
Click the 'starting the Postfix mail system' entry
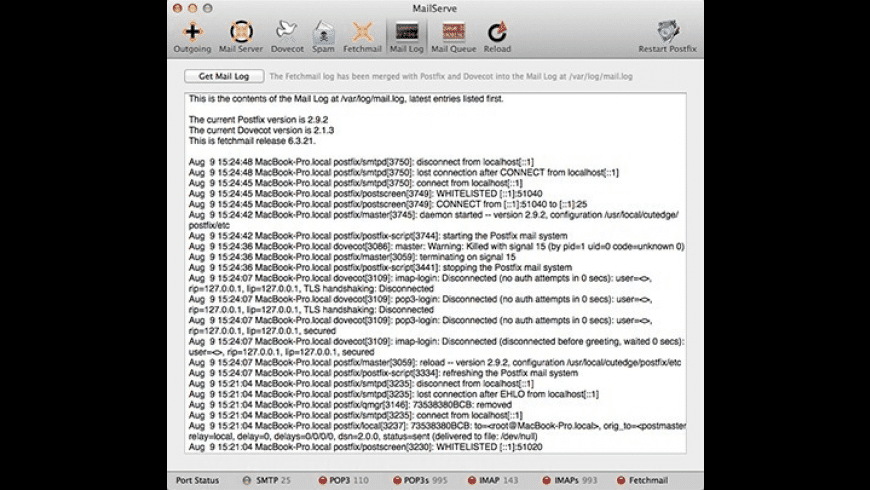pos(378,236)
